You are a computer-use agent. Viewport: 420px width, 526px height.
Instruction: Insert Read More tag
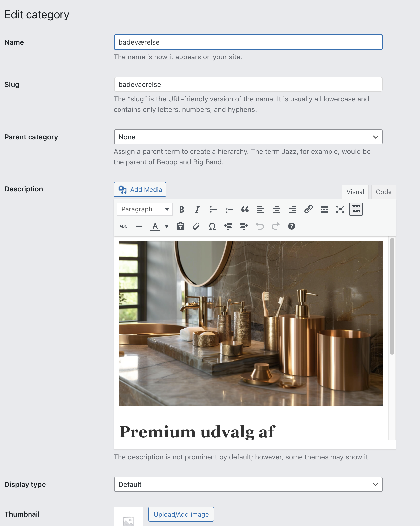click(x=324, y=209)
